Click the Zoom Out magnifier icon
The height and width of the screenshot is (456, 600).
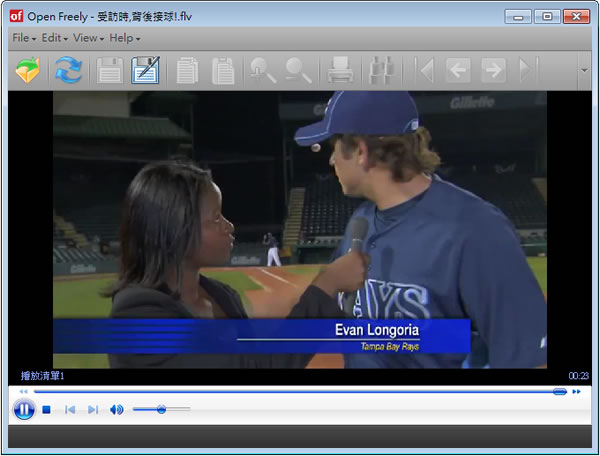tap(299, 70)
